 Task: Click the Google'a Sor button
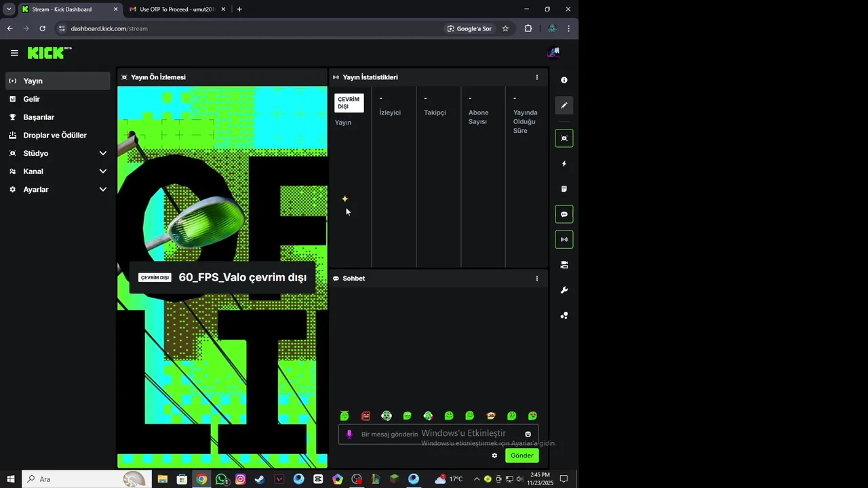click(469, 28)
